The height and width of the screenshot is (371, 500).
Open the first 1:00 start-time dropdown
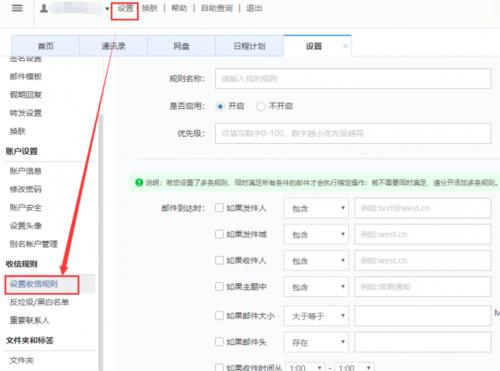click(306, 367)
